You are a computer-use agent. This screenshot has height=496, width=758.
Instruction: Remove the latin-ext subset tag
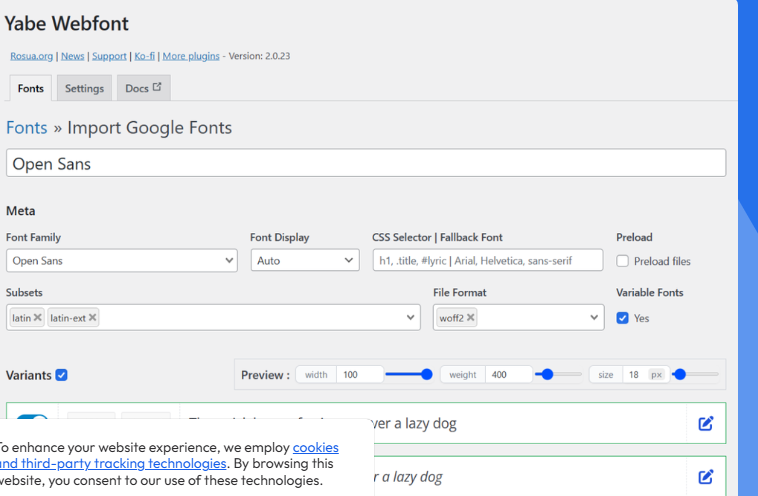click(x=92, y=317)
